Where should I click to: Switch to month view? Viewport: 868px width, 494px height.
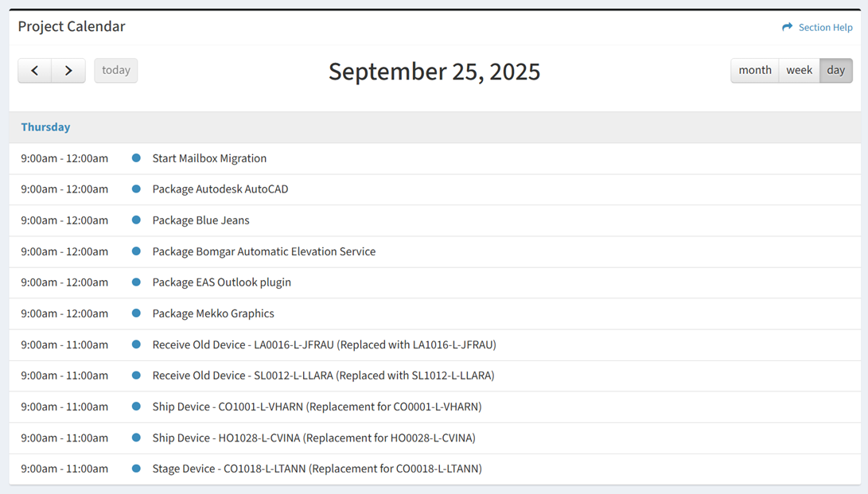click(754, 70)
